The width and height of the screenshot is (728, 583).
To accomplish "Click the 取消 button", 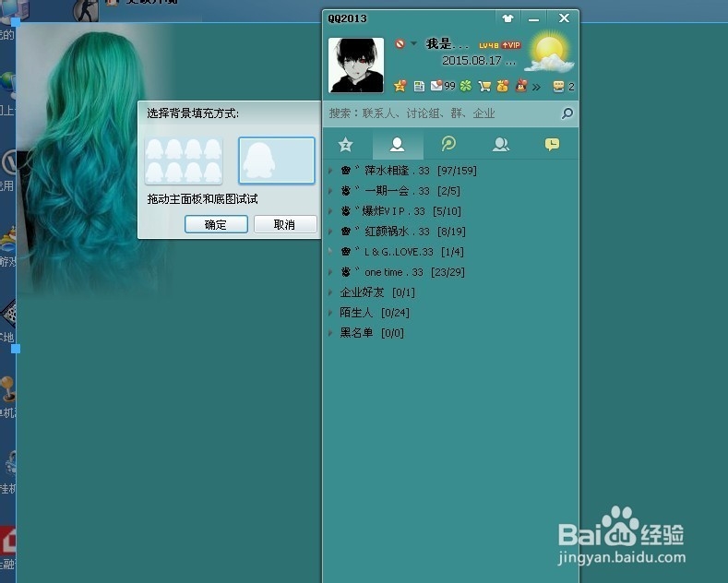I will [284, 225].
